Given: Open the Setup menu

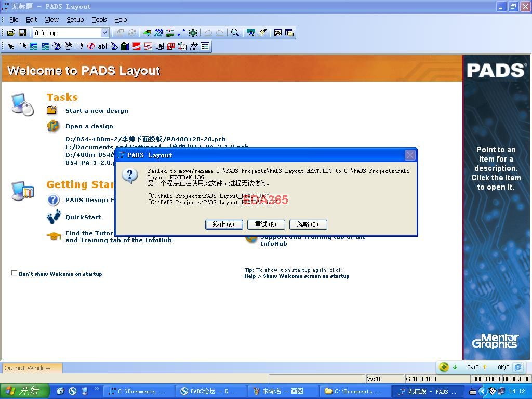Looking at the screenshot, I should pos(75,20).
